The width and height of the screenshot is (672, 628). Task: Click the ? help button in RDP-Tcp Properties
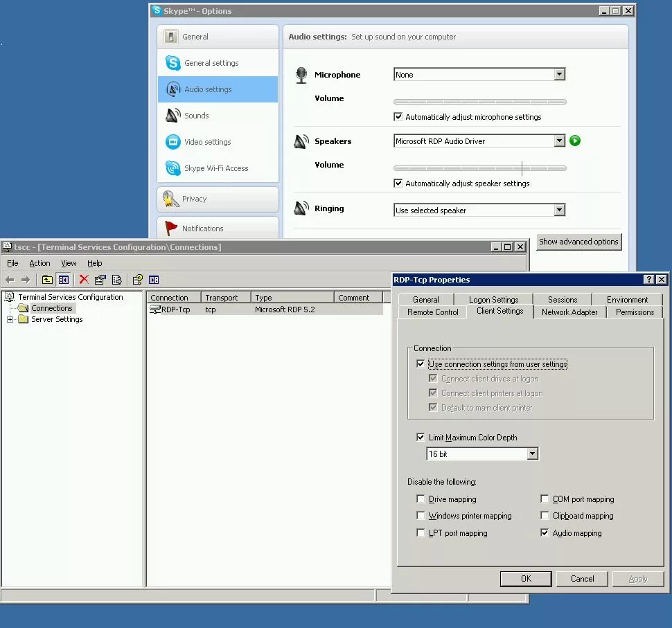click(649, 280)
